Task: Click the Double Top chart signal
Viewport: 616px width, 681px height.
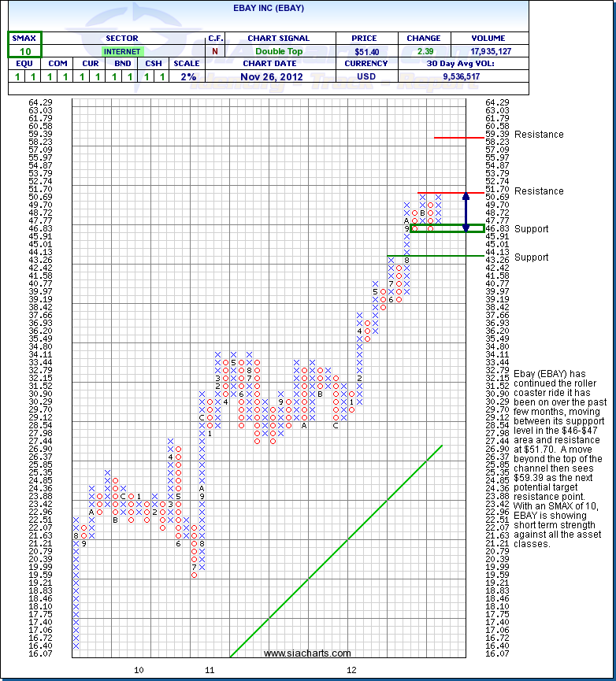Action: click(x=278, y=51)
